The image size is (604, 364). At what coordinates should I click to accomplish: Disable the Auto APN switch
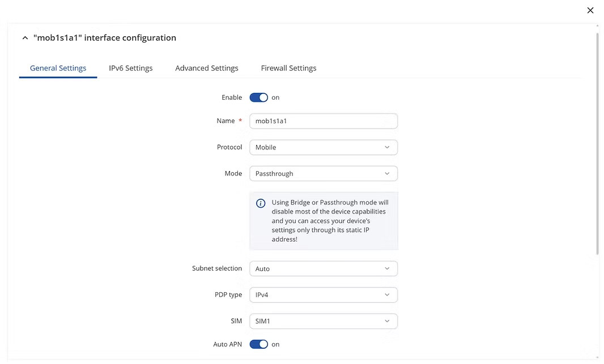(259, 344)
